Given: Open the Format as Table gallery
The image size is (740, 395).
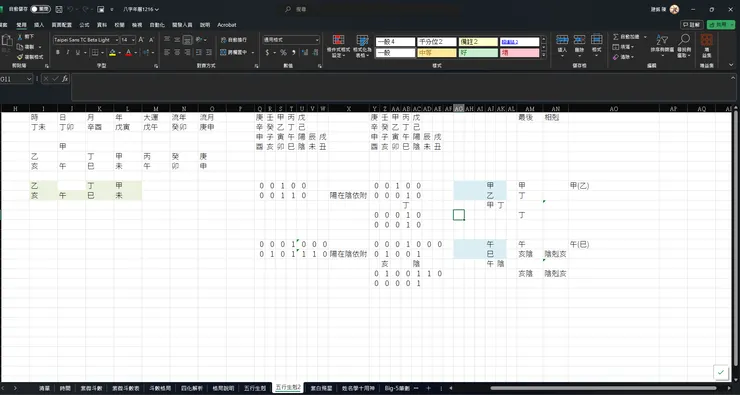Looking at the screenshot, I should tap(362, 47).
